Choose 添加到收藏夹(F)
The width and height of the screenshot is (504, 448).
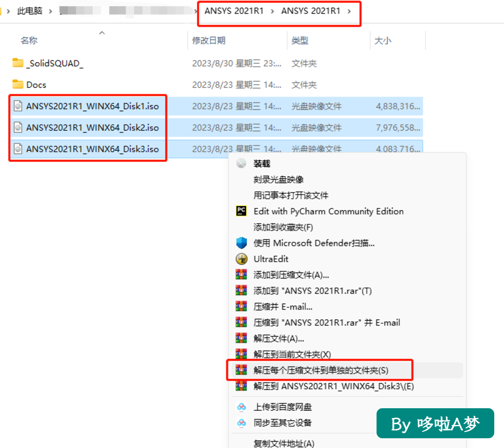(x=283, y=227)
